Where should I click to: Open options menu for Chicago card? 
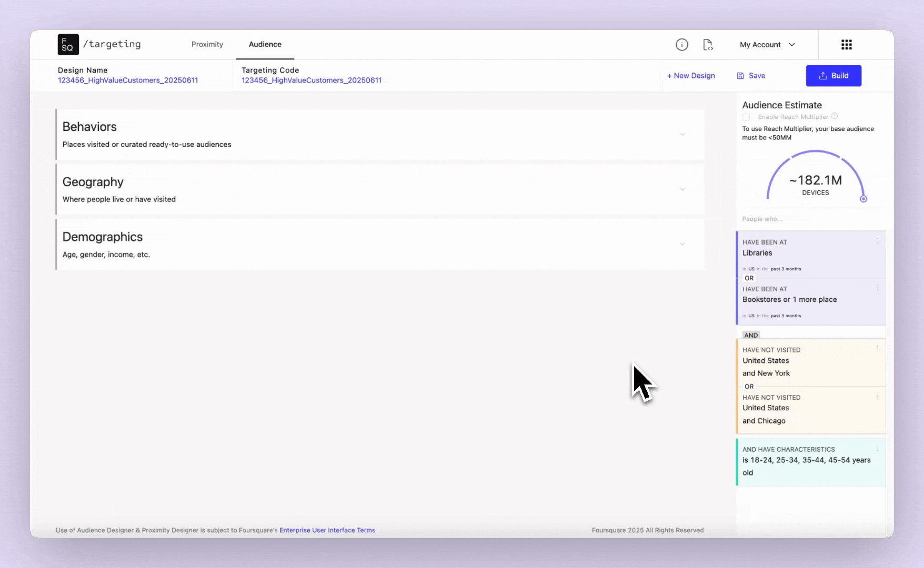tap(878, 397)
